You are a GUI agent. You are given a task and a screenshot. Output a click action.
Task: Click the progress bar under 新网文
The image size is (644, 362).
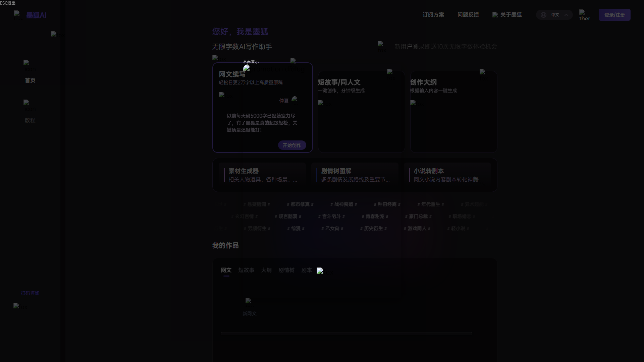[346, 333]
